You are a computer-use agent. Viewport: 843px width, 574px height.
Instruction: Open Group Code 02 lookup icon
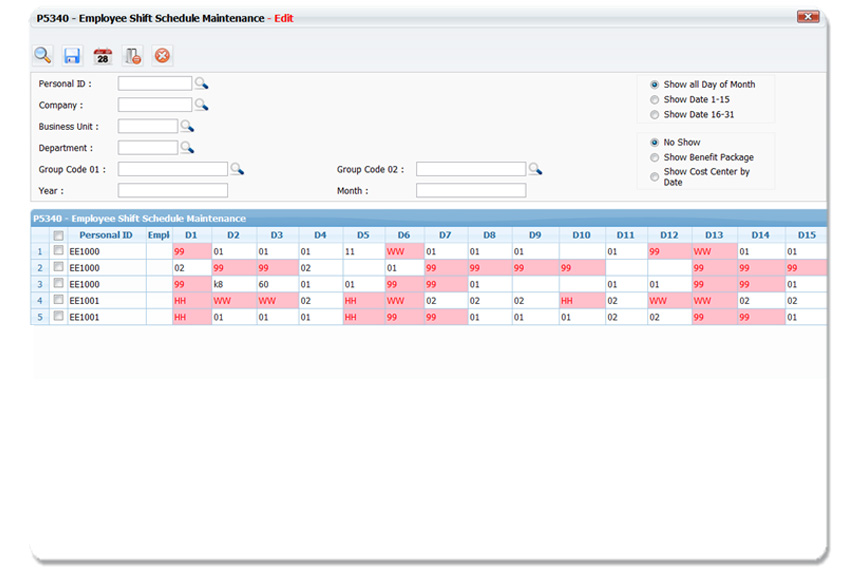[535, 169]
